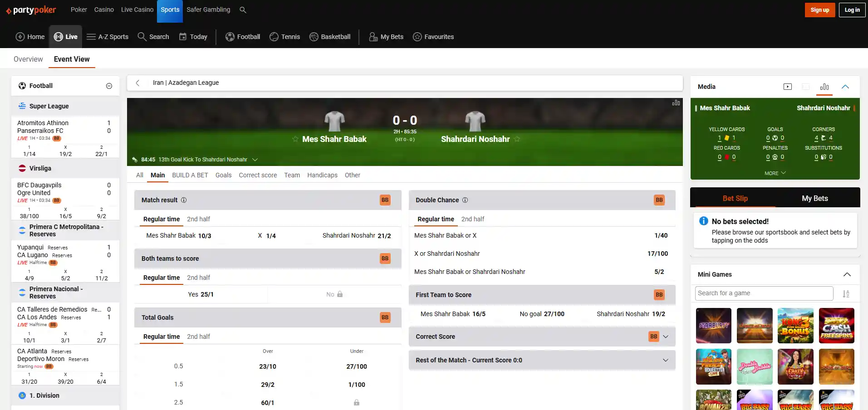Go to Home in the sports navigation
The width and height of the screenshot is (868, 410).
(x=30, y=37)
